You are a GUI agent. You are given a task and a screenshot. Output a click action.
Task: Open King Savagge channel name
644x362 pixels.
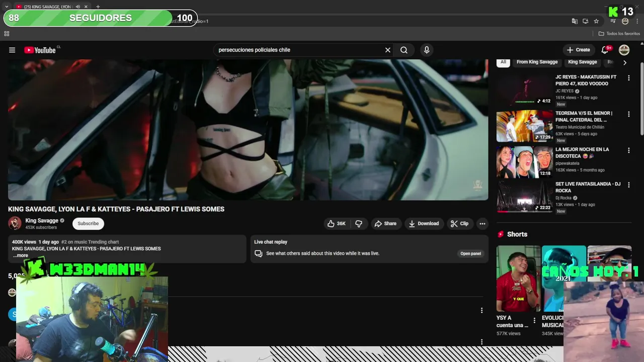click(42, 221)
